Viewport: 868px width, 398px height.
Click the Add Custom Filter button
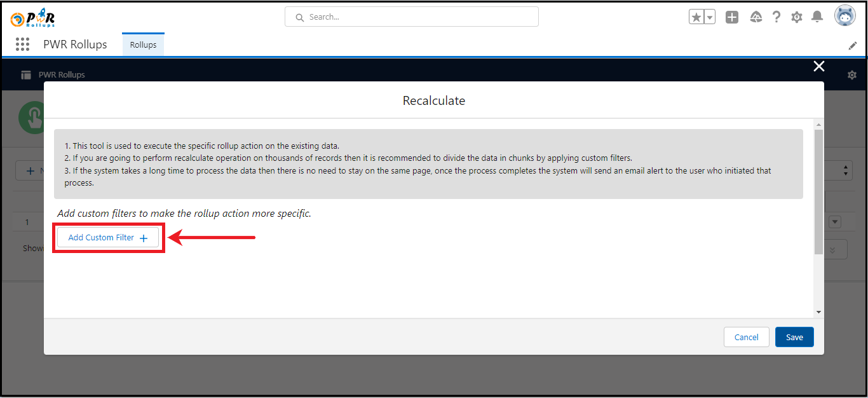click(108, 237)
